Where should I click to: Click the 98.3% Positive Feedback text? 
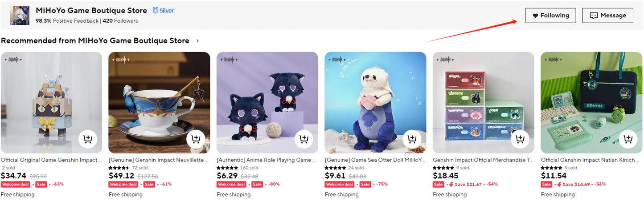click(x=67, y=21)
